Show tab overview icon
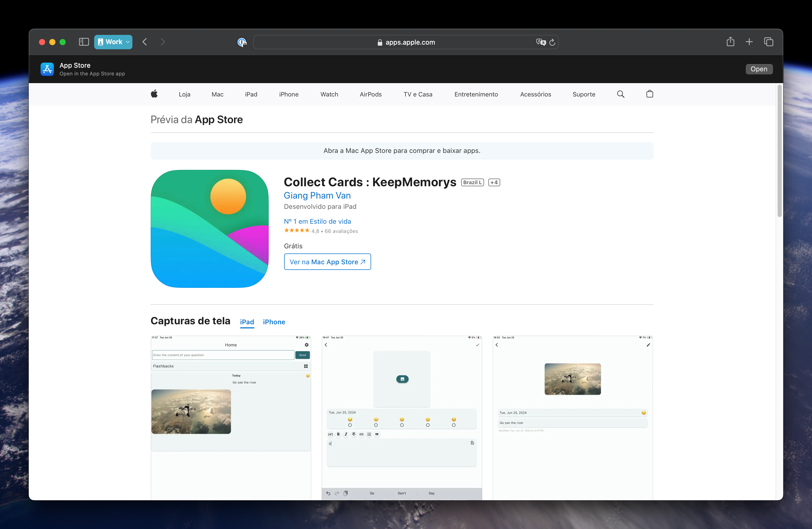Viewport: 812px width, 529px height. click(x=768, y=42)
